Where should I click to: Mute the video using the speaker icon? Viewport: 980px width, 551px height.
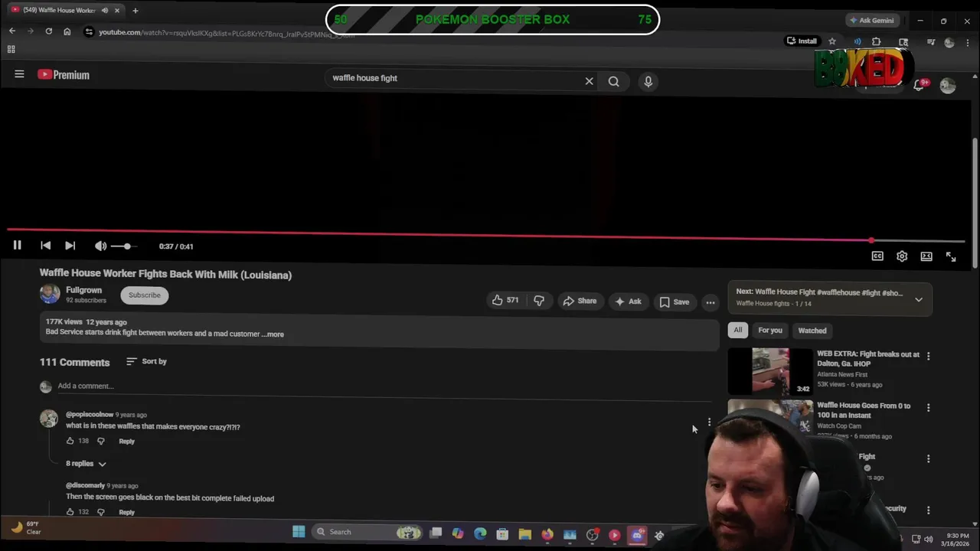(100, 246)
